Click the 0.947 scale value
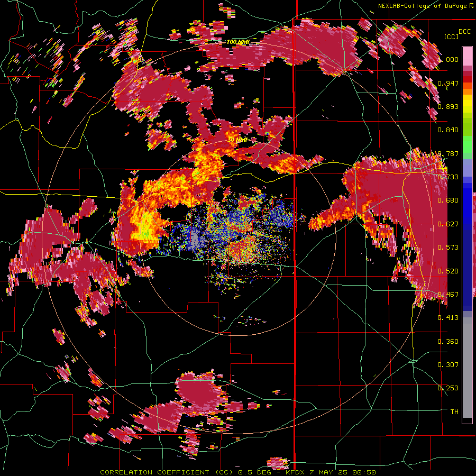 click(448, 83)
